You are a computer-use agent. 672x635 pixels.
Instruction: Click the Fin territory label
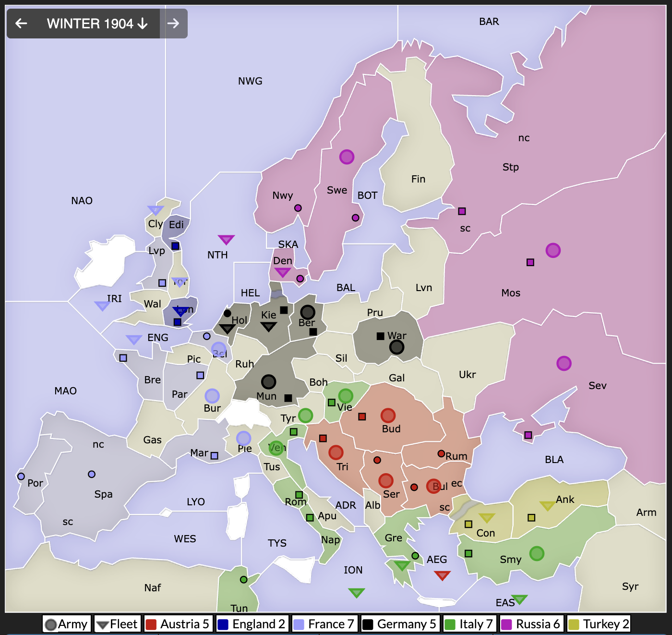point(418,179)
